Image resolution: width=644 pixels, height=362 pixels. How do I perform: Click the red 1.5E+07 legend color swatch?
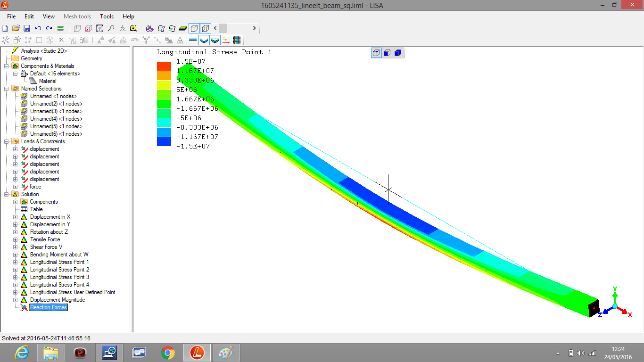(164, 66)
